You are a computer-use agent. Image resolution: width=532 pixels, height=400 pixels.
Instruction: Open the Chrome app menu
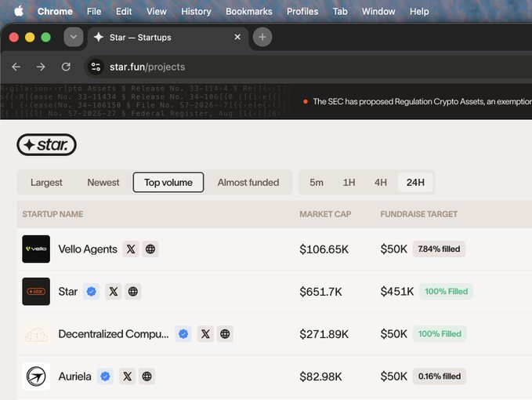[x=55, y=12]
